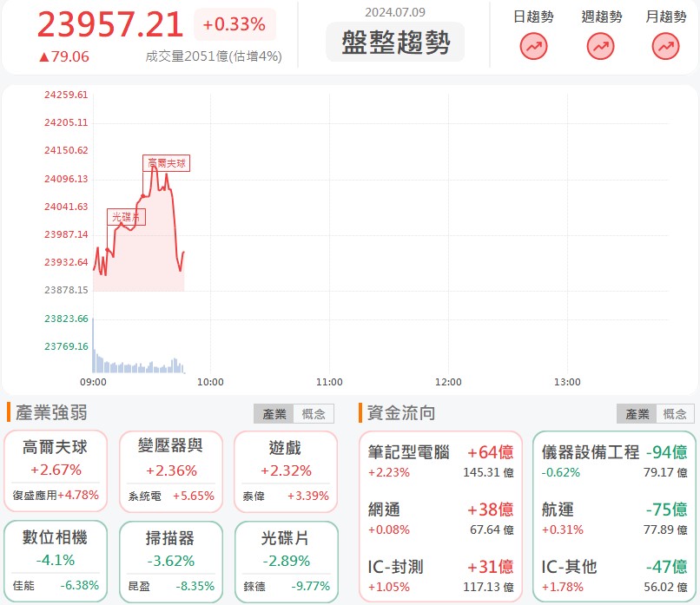Click the 資金流向 section heading
Image resolution: width=700 pixels, height=605 pixels.
(401, 412)
